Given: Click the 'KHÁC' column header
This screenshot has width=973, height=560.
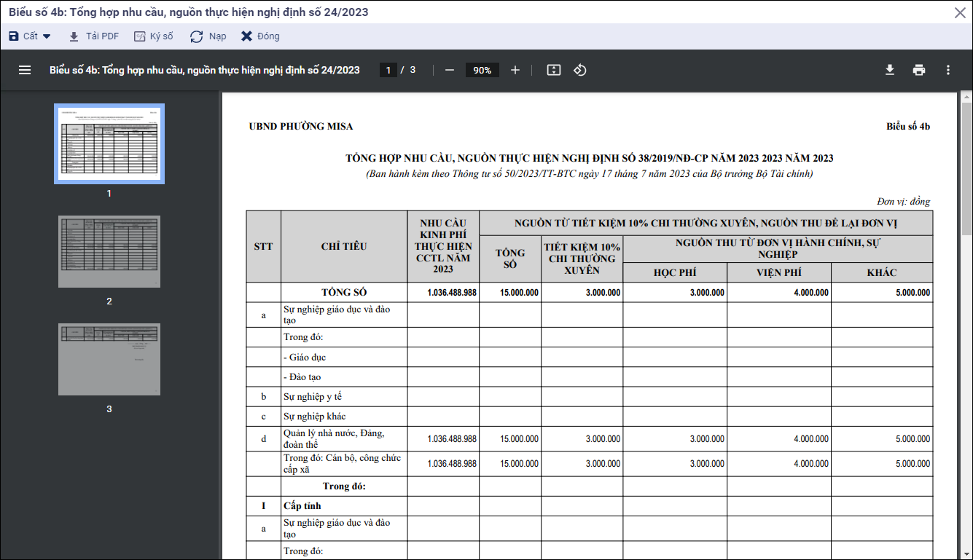Looking at the screenshot, I should click(882, 273).
